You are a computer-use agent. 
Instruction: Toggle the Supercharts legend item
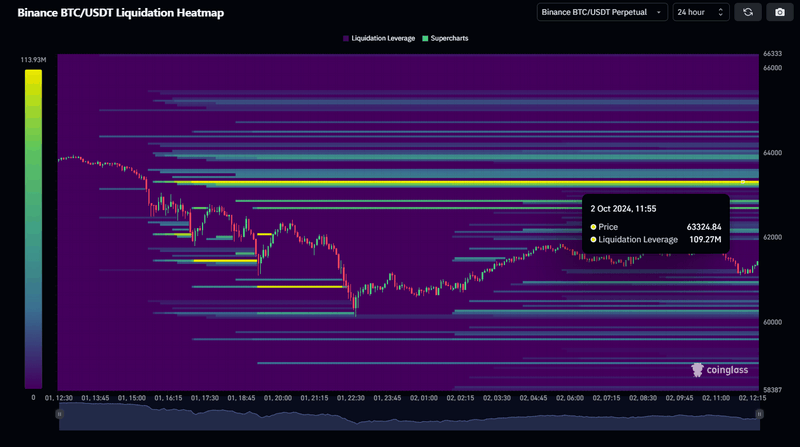click(x=445, y=38)
